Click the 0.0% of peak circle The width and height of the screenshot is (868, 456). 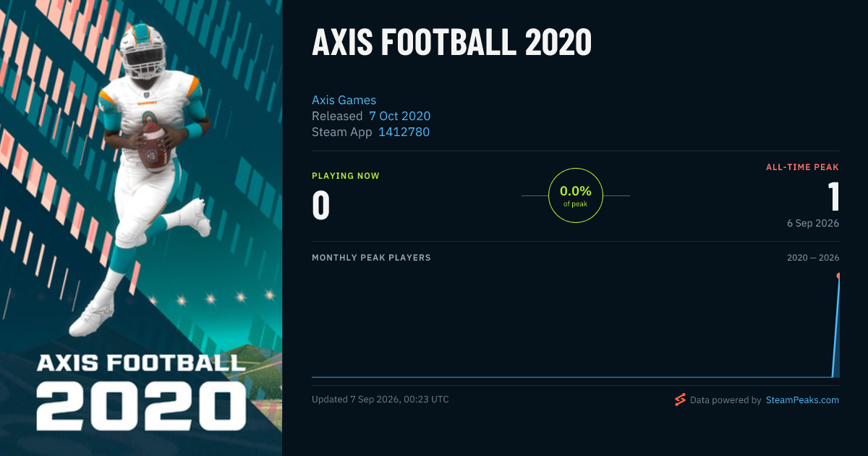[576, 195]
